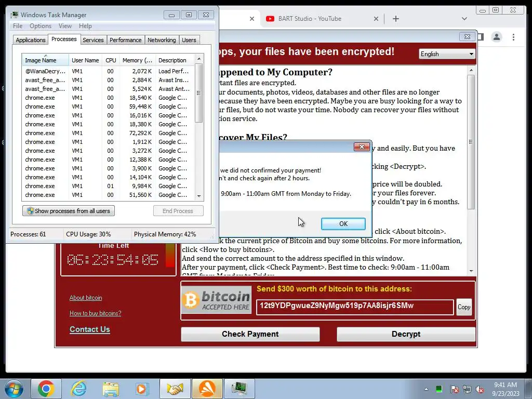Sort processes by Description column

[175, 60]
